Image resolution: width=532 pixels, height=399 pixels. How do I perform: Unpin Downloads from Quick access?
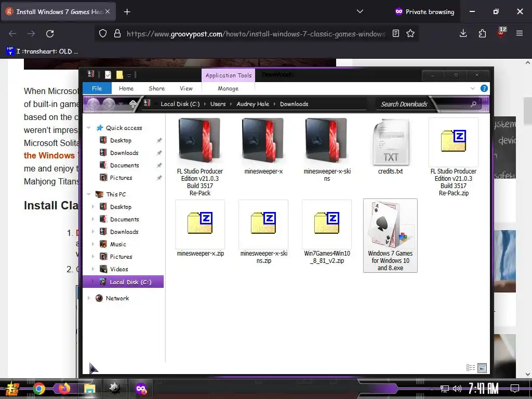point(159,153)
